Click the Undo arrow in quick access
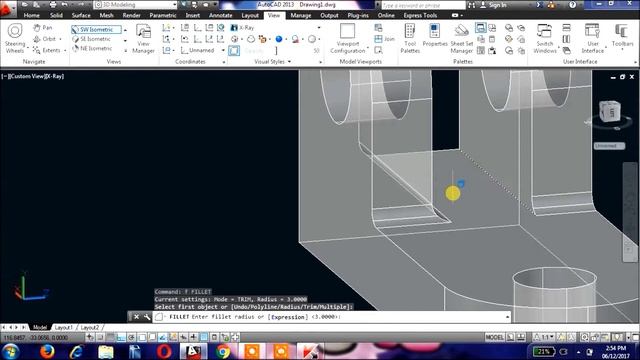Screen dimensions: 640x360 pyautogui.click(x=64, y=5)
